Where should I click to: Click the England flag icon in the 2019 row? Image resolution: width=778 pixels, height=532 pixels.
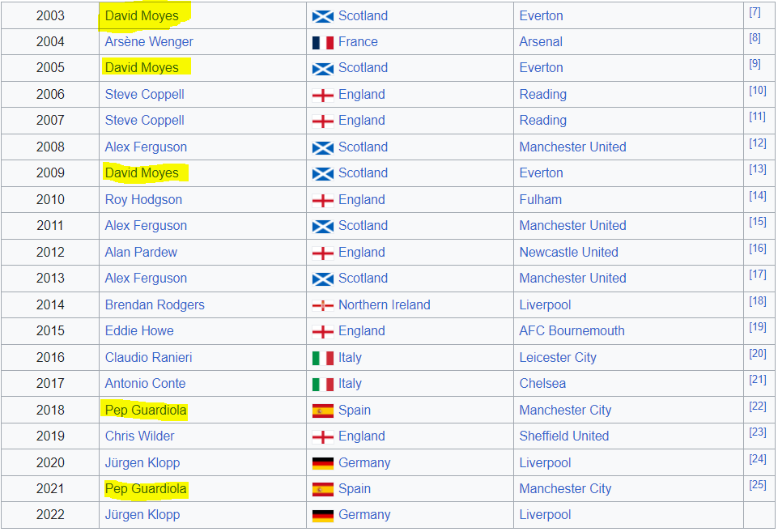pyautogui.click(x=322, y=436)
